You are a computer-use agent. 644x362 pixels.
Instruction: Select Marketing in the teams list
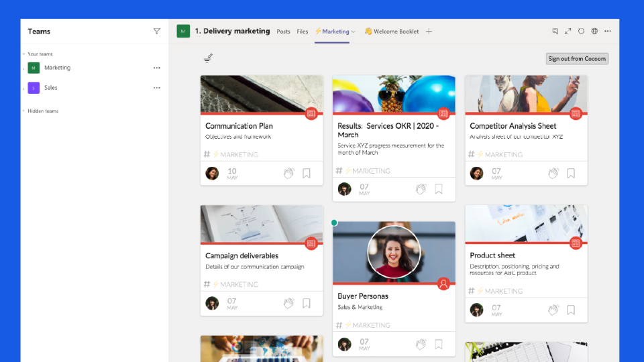click(x=57, y=68)
